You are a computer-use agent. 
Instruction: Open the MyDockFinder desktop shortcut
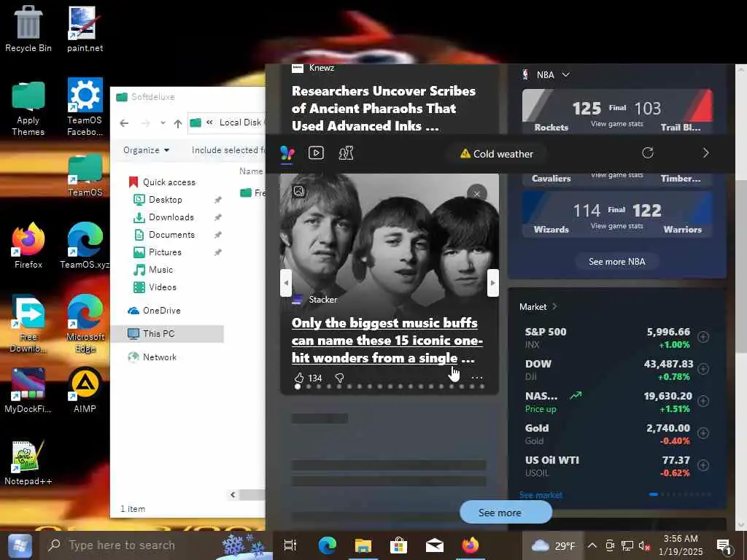pos(28,391)
